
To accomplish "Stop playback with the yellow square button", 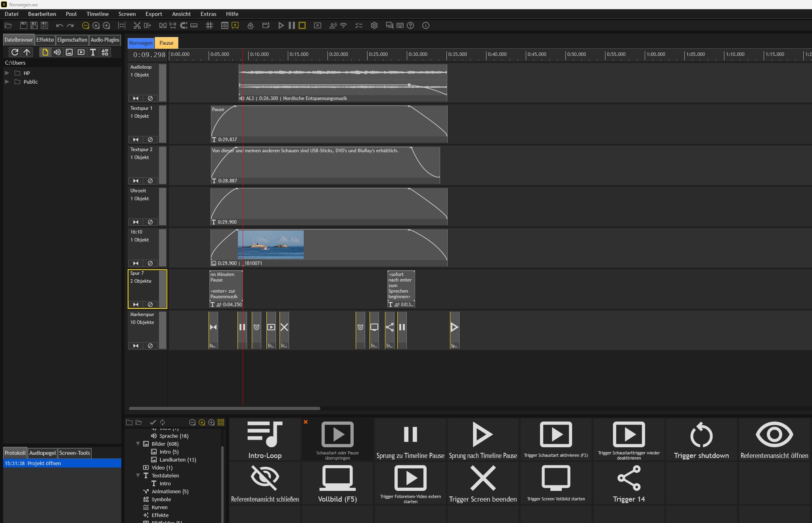I will pyautogui.click(x=302, y=25).
